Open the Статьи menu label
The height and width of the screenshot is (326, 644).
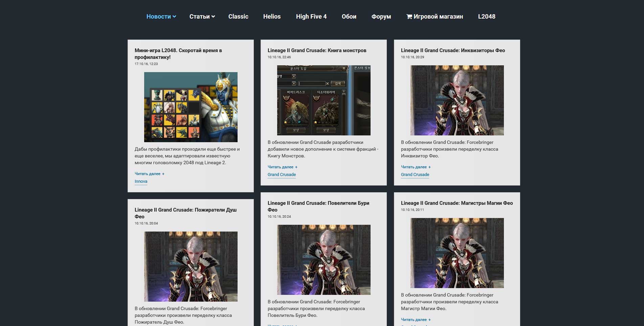[199, 17]
